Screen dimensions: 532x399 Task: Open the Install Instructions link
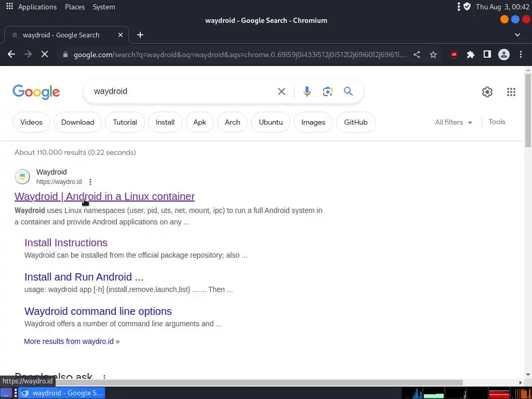click(66, 243)
